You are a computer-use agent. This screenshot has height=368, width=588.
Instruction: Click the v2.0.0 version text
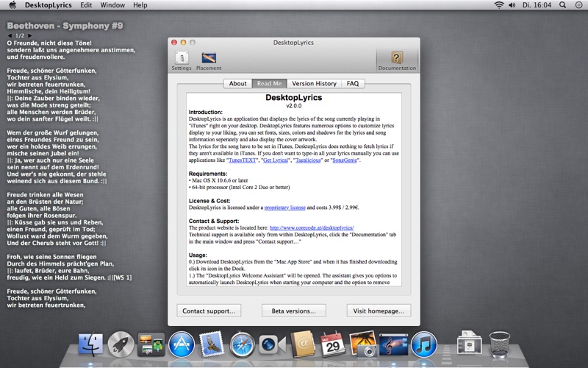293,105
